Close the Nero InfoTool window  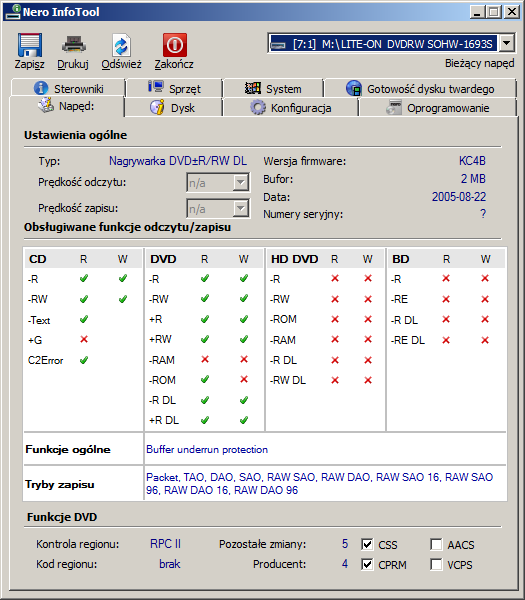tap(512, 12)
